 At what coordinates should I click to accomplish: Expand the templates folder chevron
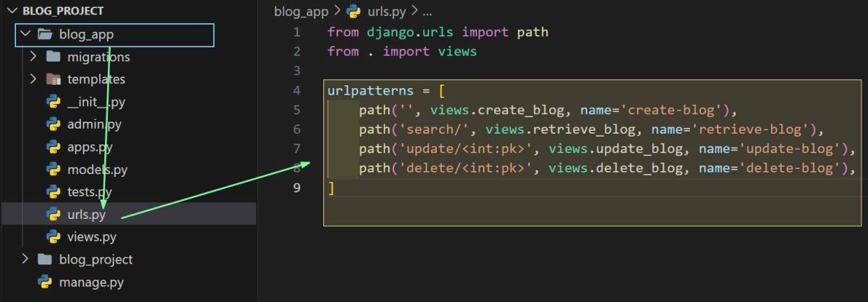coord(33,79)
